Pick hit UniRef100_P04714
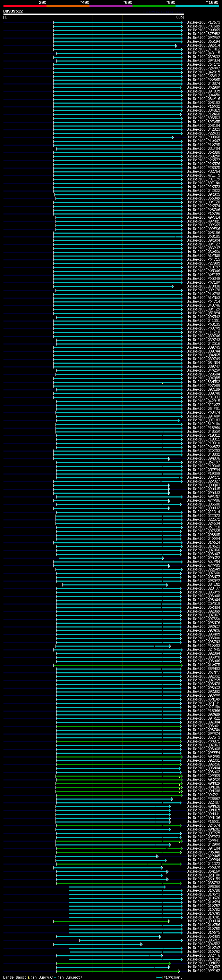This screenshot has height=980, width=222. [x=203, y=302]
